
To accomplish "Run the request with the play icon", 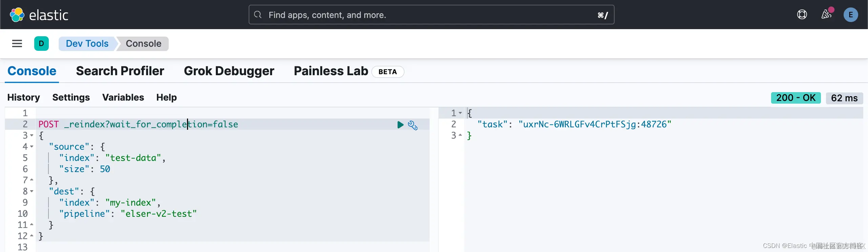I will click(400, 125).
